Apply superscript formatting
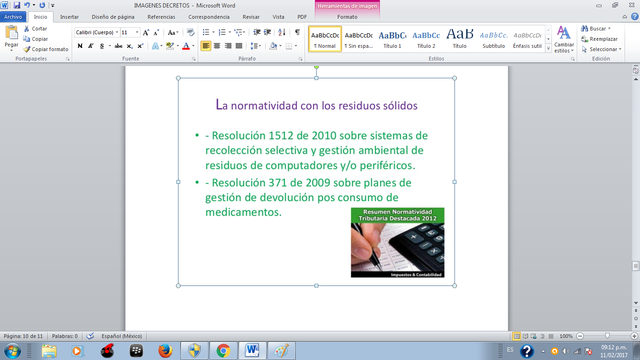 tap(140, 46)
